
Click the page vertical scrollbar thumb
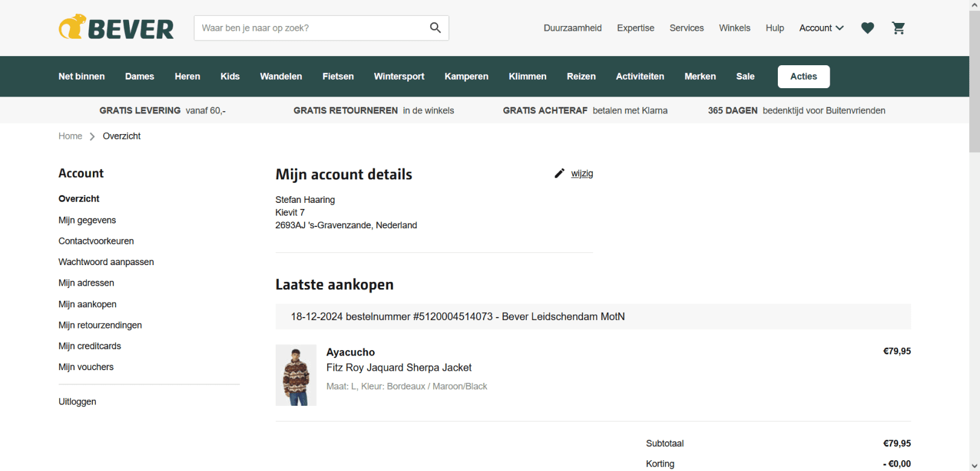(975, 82)
